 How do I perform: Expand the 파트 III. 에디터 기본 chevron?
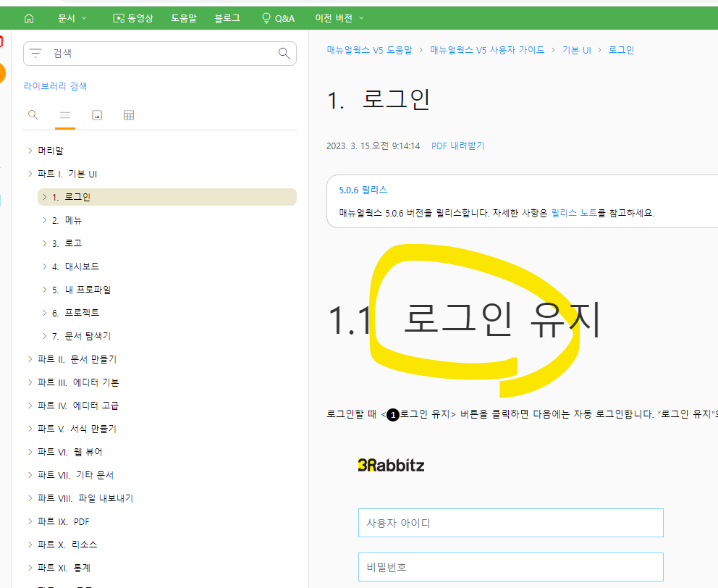tap(30, 382)
